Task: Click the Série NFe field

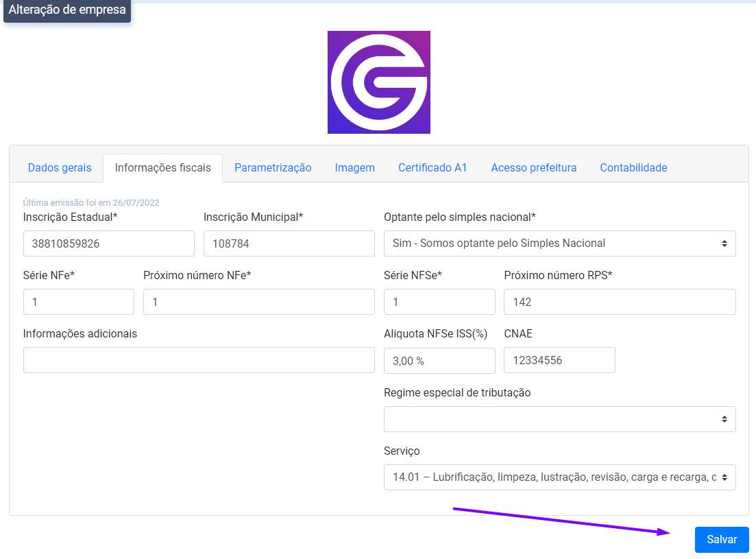Action: point(78,302)
